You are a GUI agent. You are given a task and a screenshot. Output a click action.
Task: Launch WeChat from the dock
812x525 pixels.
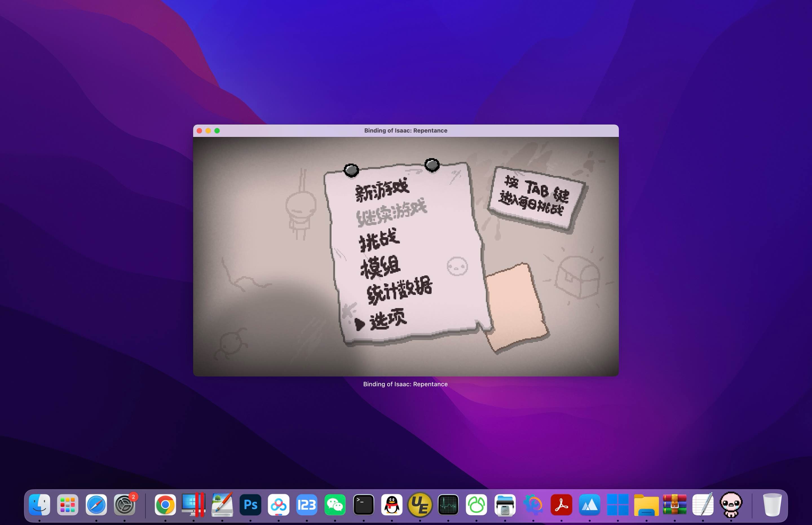tap(335, 504)
